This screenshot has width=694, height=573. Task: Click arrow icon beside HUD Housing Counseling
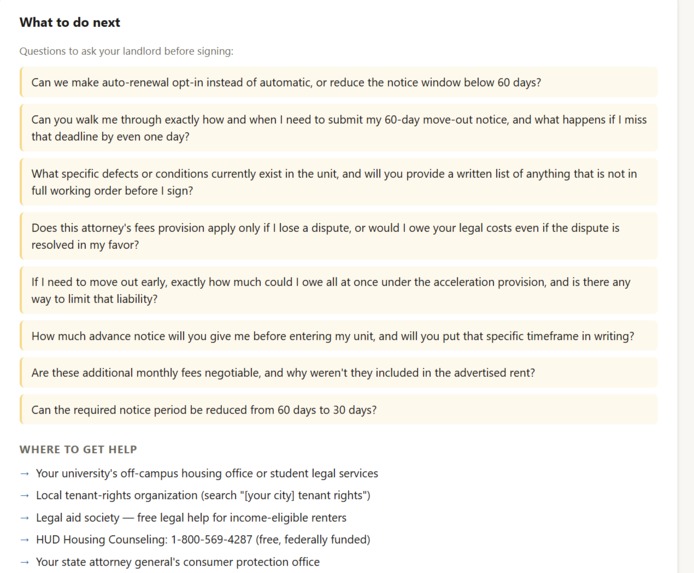(x=25, y=540)
